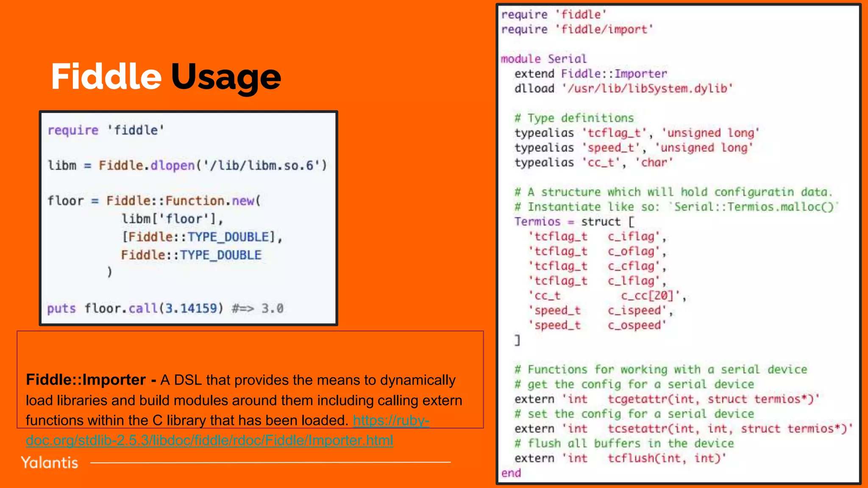The height and width of the screenshot is (488, 868).
Task: Click the "'tcflag_t c_lflag'," struct field
Action: 597,281
